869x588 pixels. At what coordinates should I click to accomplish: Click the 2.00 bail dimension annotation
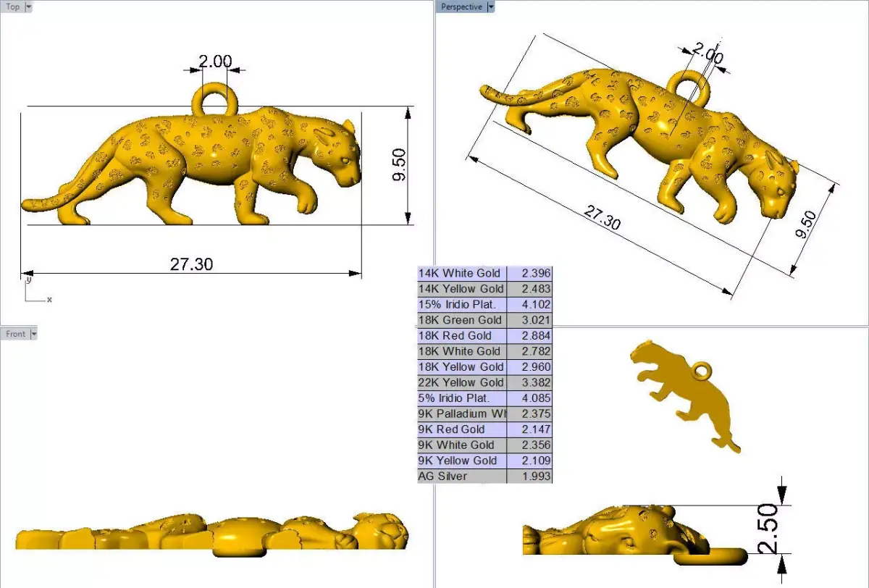coord(215,62)
